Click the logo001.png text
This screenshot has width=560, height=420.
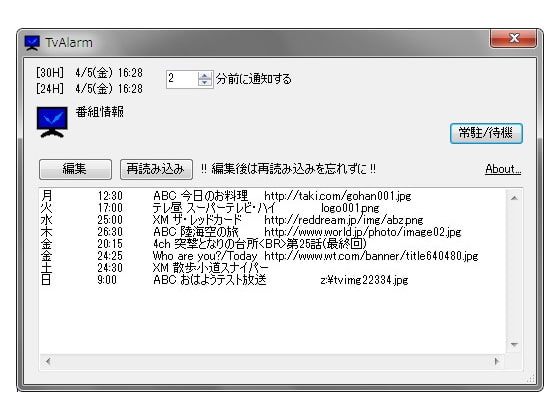click(x=350, y=208)
